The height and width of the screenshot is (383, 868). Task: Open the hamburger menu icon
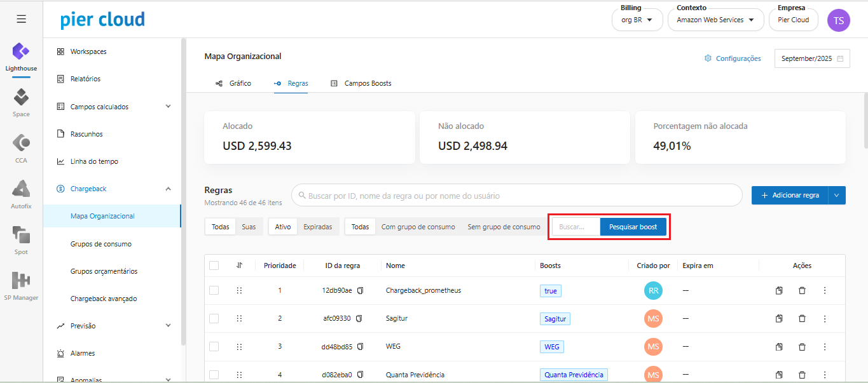(21, 19)
